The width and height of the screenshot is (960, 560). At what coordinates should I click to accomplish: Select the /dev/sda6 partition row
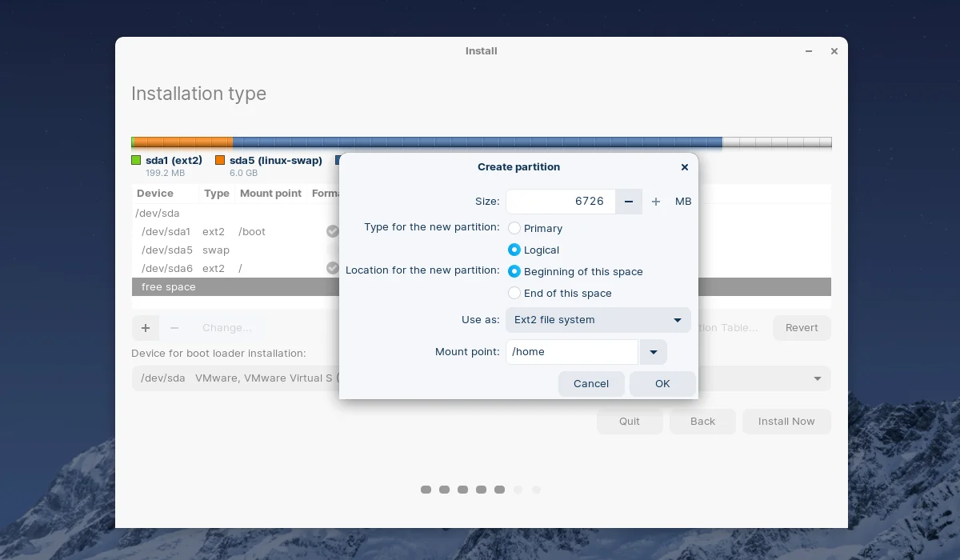point(482,269)
